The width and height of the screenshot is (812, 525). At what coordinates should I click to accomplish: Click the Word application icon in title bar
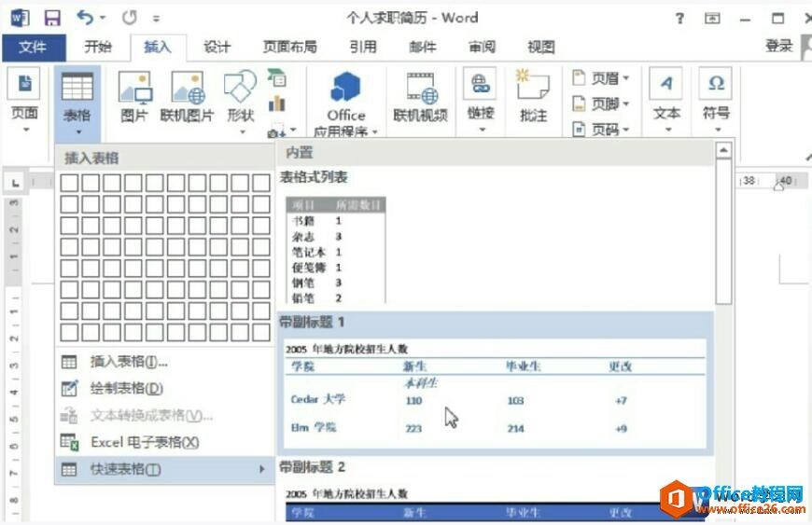(x=20, y=18)
